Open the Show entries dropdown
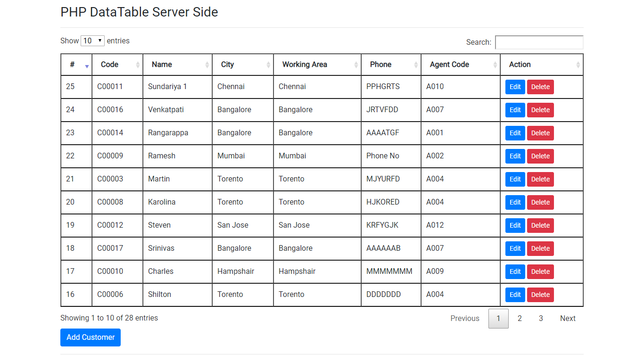 click(x=92, y=41)
